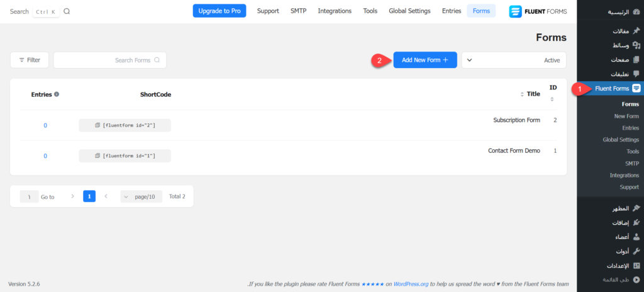Image resolution: width=644 pixels, height=292 pixels.
Task: Open Global Settings in top navigation
Action: [409, 11]
